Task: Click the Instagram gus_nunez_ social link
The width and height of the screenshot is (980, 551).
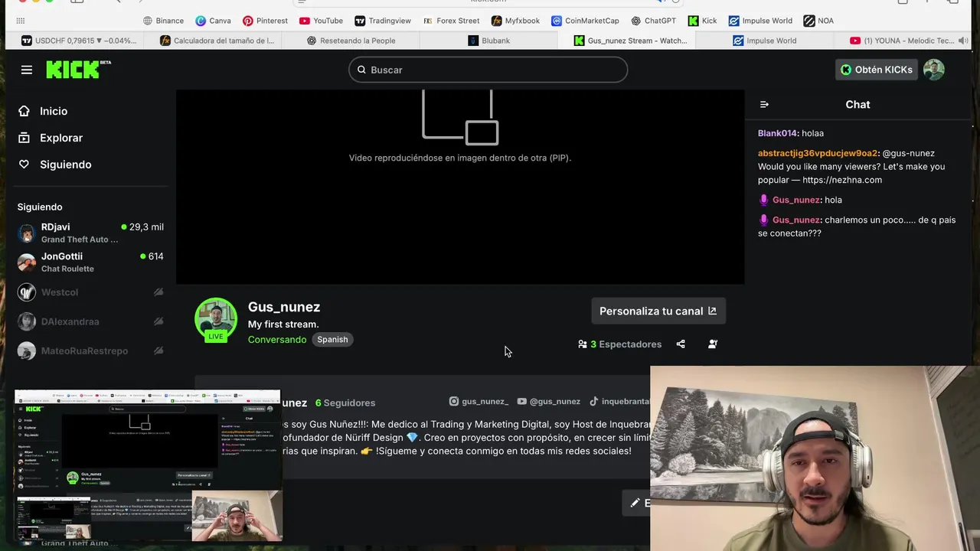Action: click(x=479, y=401)
